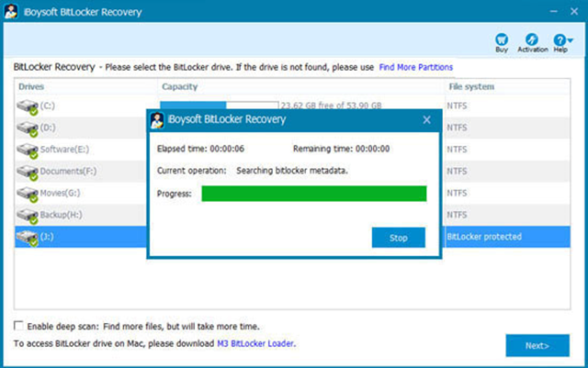Viewport: 588px width, 368px height.
Task: Open the Activation icon
Action: tap(532, 39)
